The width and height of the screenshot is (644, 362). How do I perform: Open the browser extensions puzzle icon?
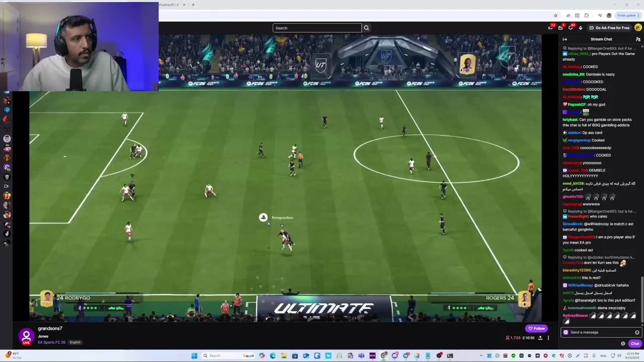point(586,16)
